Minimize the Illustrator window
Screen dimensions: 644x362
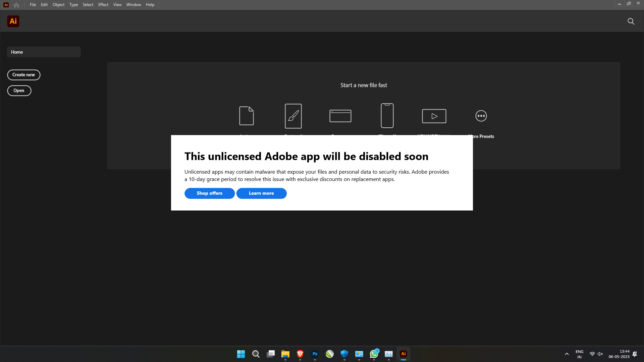620,4
